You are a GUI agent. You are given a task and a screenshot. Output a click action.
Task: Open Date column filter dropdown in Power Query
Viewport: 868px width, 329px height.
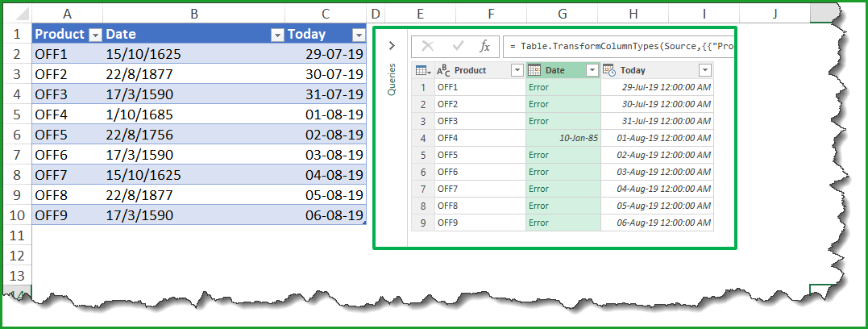pyautogui.click(x=592, y=70)
